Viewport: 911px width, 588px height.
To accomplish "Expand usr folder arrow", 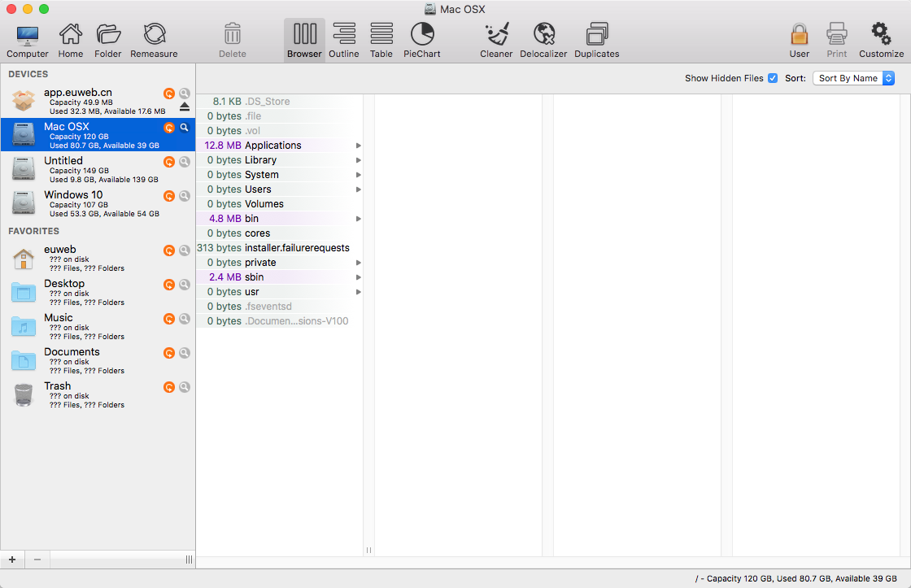I will pyautogui.click(x=359, y=292).
